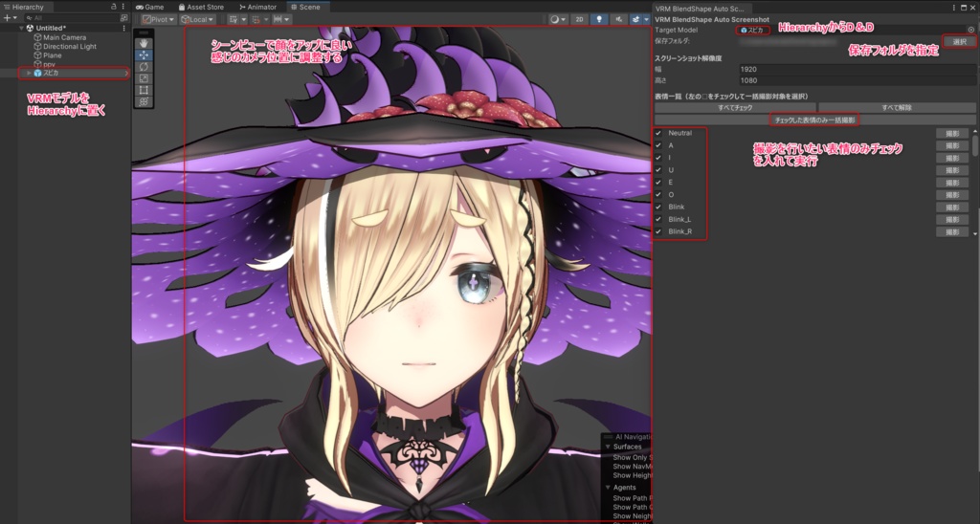Select Main Camera in Hierarchy
This screenshot has height=524, width=980.
point(64,37)
